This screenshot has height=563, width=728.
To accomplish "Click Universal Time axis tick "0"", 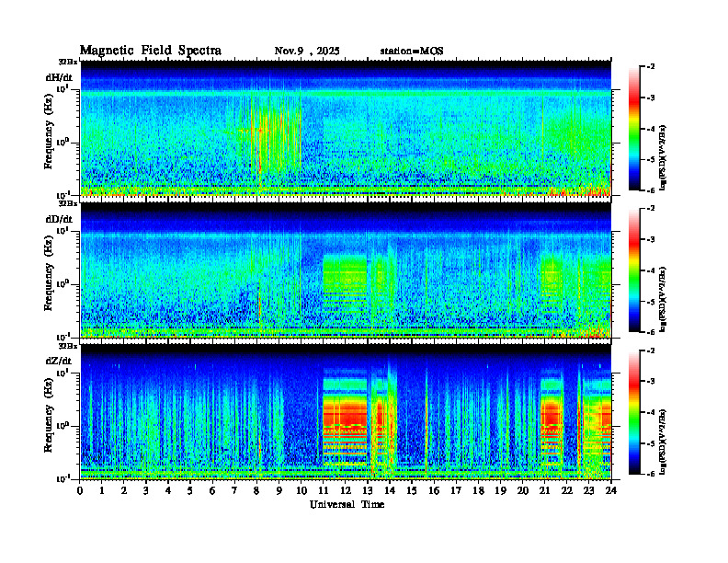I will point(80,491).
